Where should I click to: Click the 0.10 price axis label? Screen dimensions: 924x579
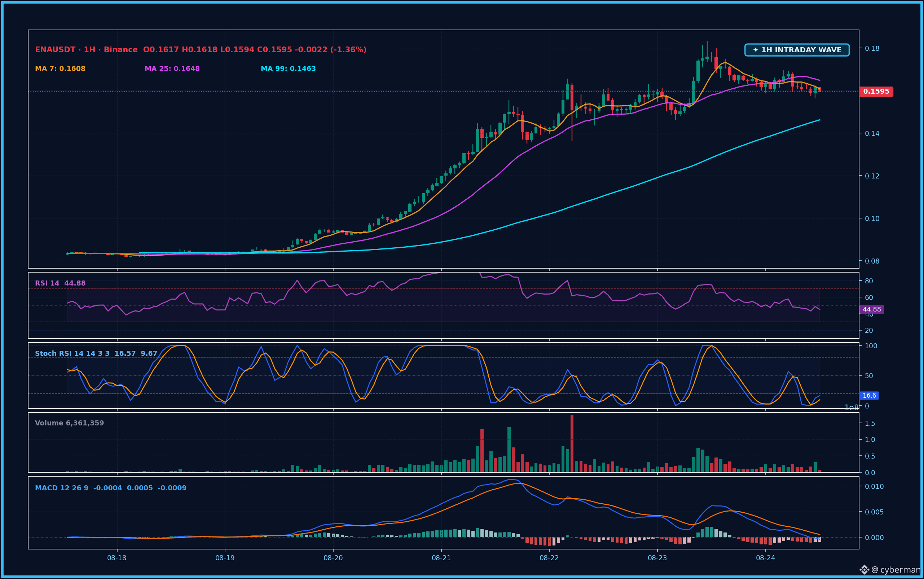pyautogui.click(x=872, y=218)
